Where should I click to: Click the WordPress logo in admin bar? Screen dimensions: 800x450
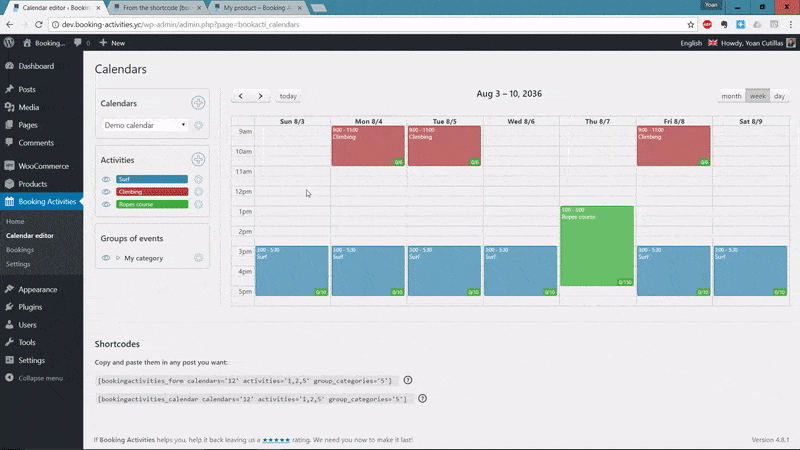coord(9,43)
